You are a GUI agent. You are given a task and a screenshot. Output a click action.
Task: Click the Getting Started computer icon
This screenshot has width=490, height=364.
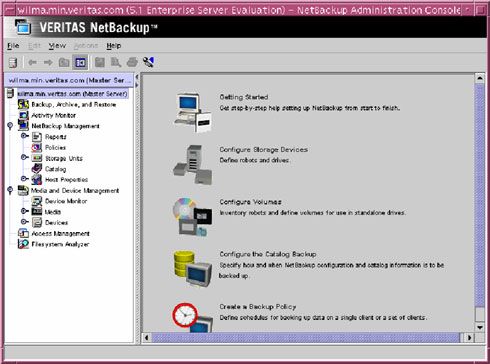(193, 113)
